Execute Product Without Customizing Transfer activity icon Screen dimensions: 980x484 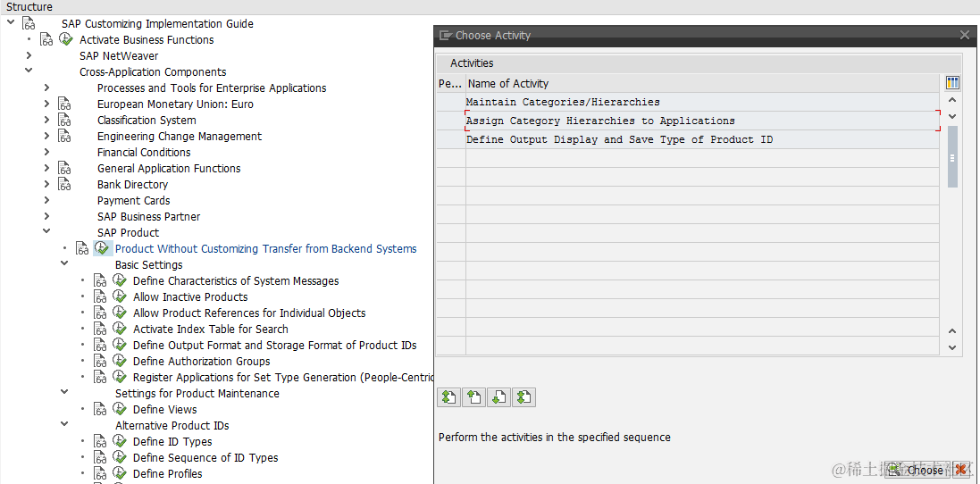click(x=102, y=248)
